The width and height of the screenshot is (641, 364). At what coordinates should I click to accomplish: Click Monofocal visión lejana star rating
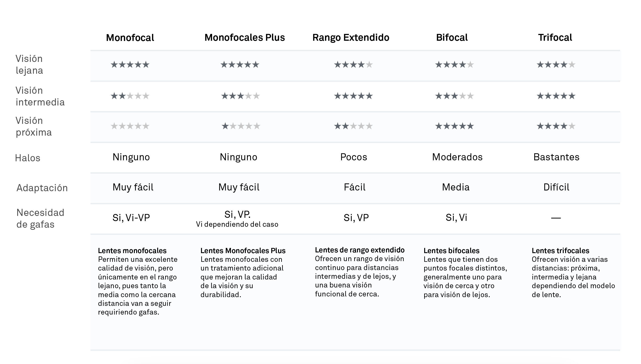130,65
